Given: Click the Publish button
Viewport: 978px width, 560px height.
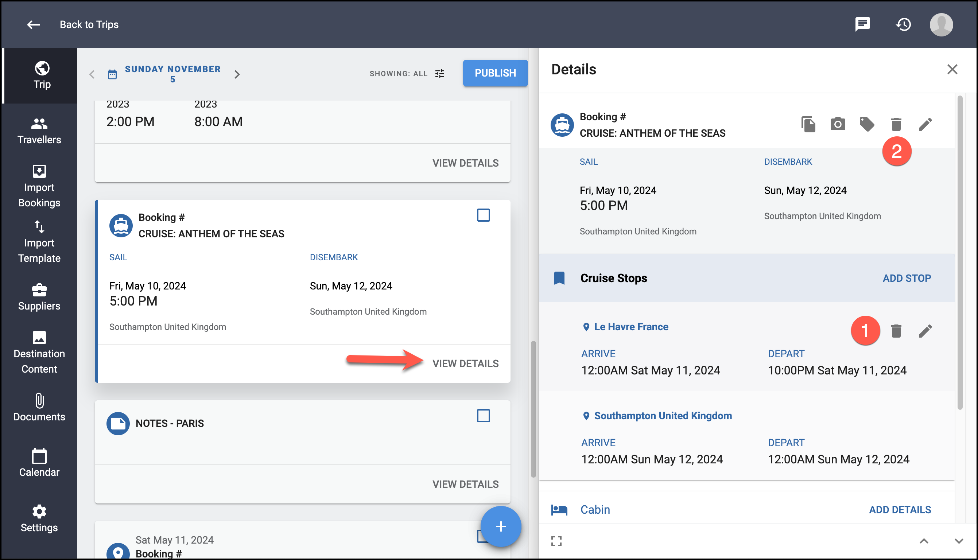Looking at the screenshot, I should 495,73.
